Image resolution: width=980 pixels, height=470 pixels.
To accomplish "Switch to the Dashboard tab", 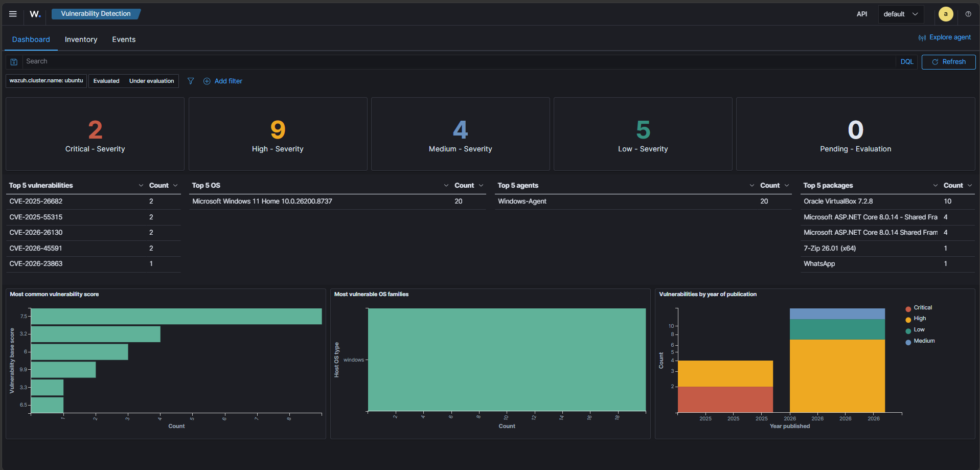I will coord(31,39).
